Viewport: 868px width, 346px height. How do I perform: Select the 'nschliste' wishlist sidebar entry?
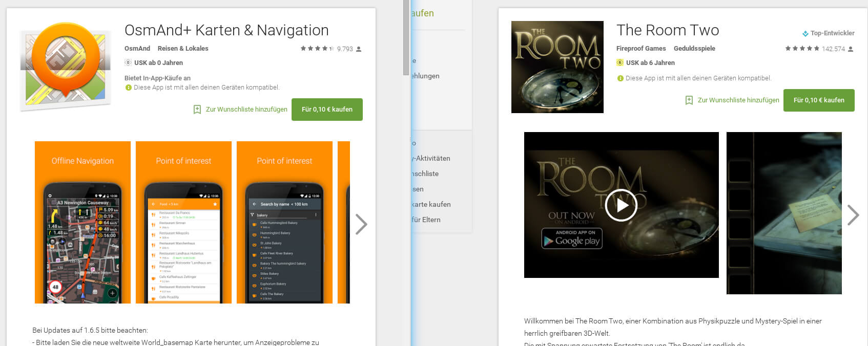click(x=425, y=174)
